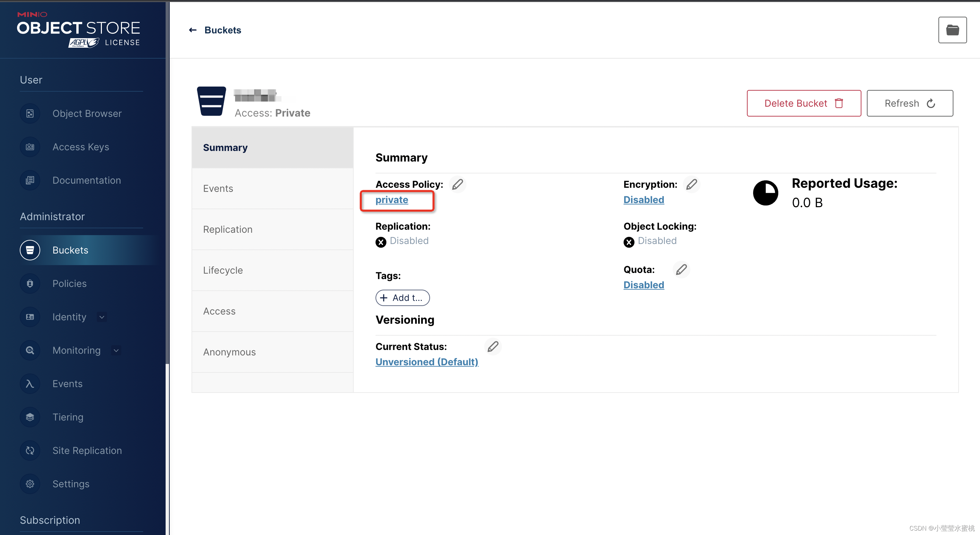Select the Lifecycle tab

223,270
